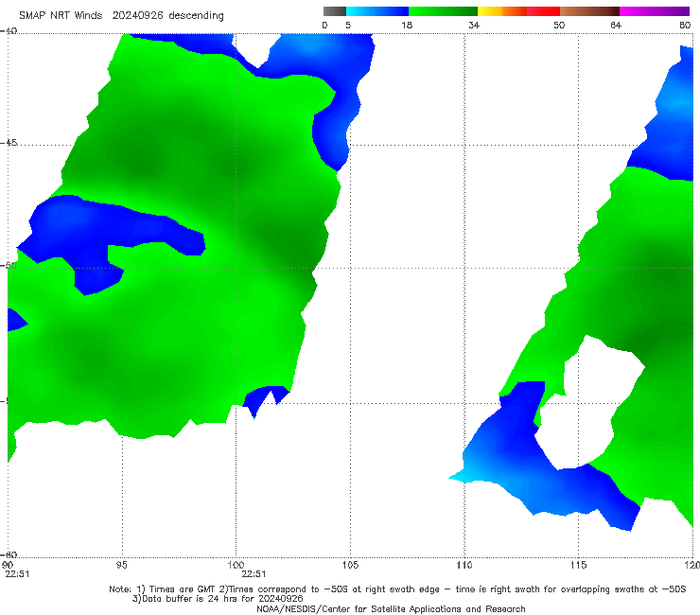Screen dimensions: 700x615
Task: Select the latitude label "-45"
Action: tap(9, 143)
